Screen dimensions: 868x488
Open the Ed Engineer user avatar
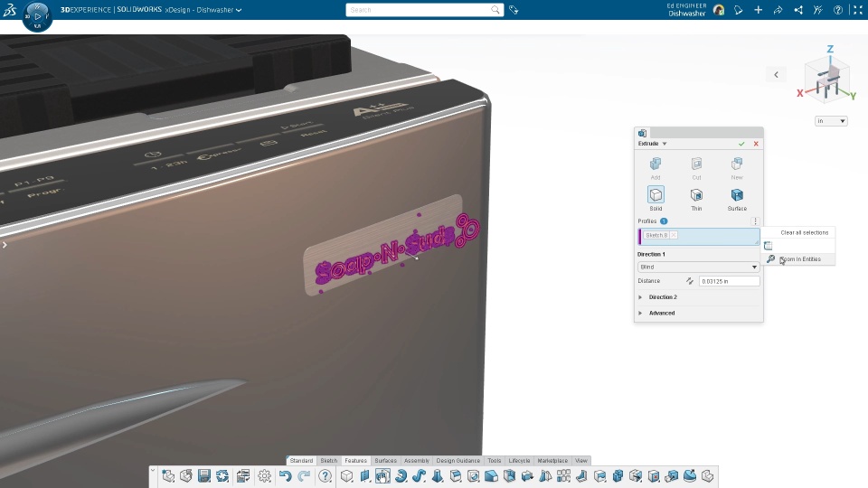coord(719,10)
